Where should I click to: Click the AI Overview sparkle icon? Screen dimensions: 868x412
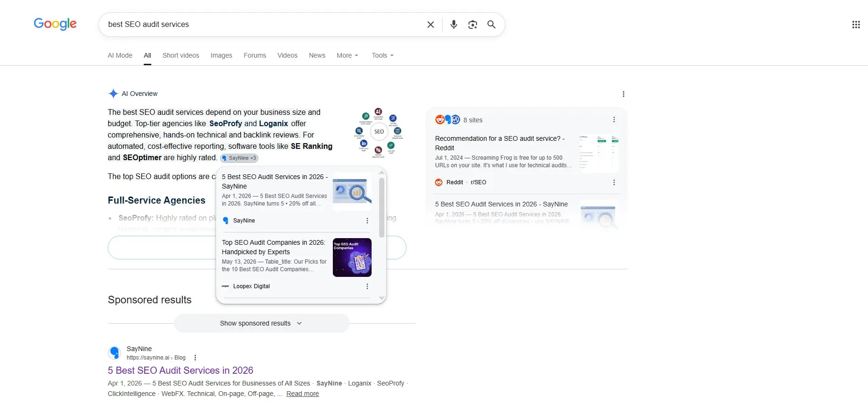(x=113, y=94)
